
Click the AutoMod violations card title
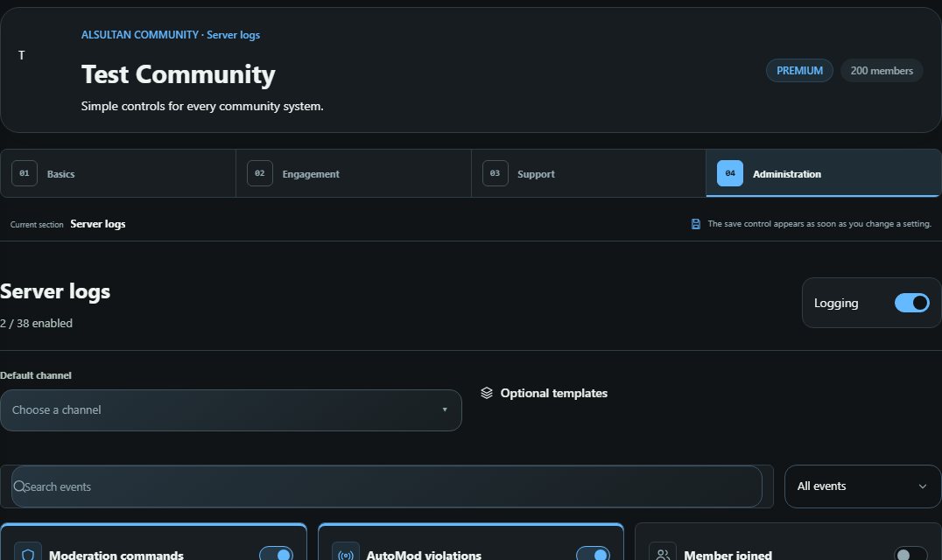pyautogui.click(x=424, y=556)
